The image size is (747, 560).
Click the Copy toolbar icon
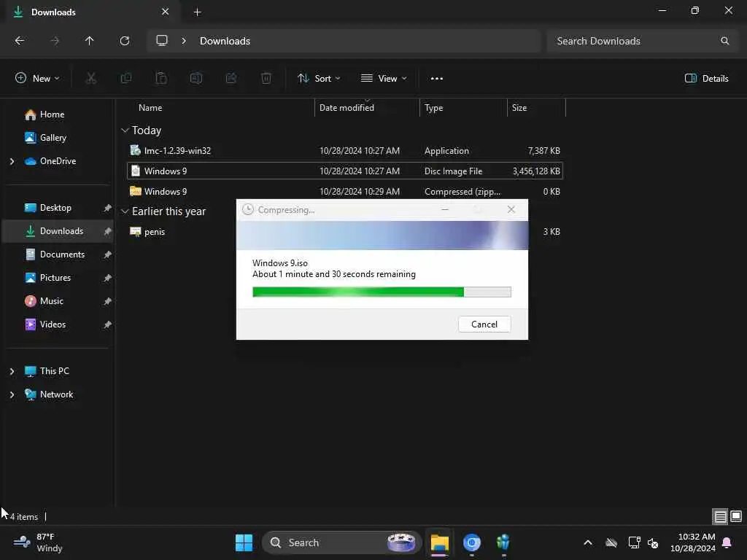(x=126, y=79)
